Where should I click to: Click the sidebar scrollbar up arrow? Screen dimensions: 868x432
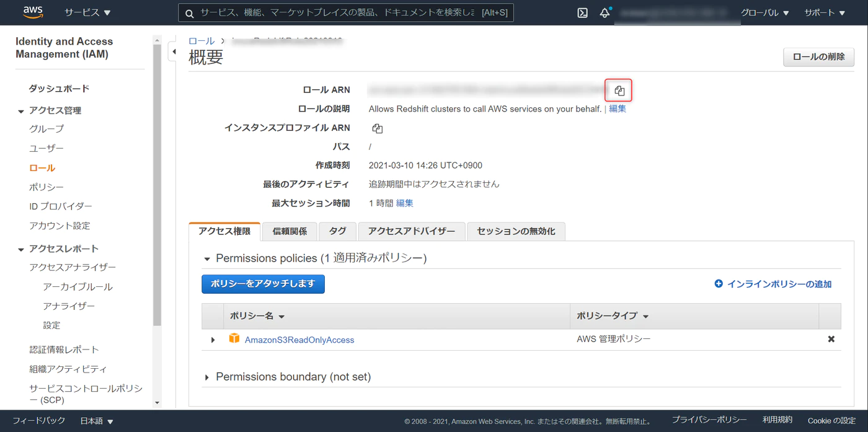click(157, 40)
